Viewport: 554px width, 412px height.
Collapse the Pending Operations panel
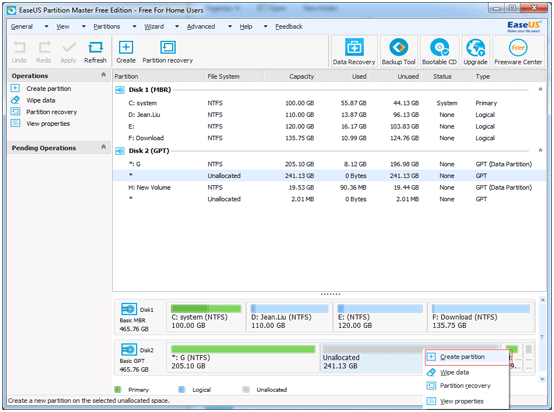click(104, 147)
